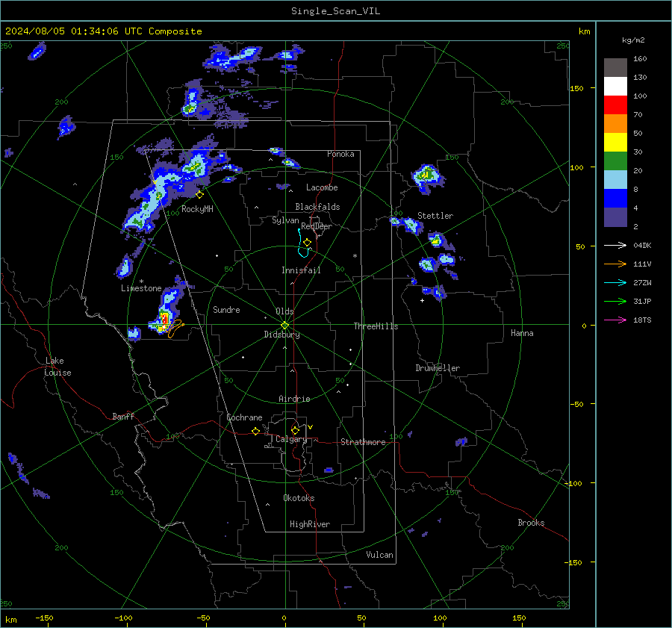This screenshot has width=672, height=628.
Task: Click the red storm cell core near Limestone
Action: point(164,320)
